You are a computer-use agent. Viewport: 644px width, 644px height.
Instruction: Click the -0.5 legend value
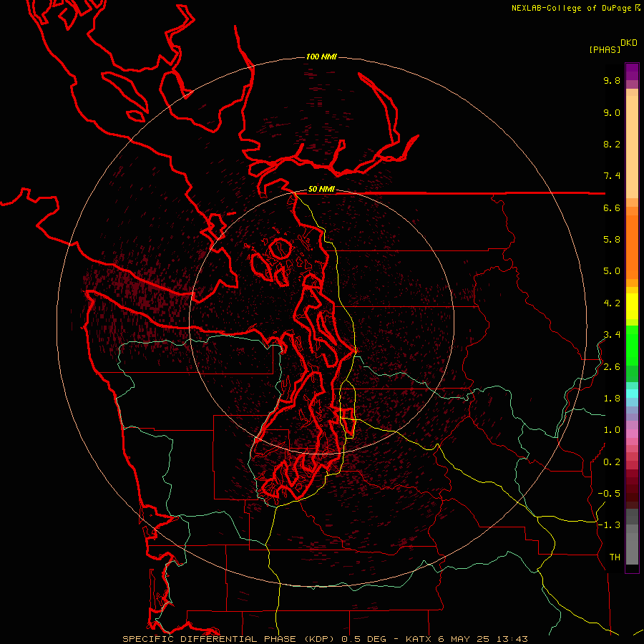click(x=609, y=494)
